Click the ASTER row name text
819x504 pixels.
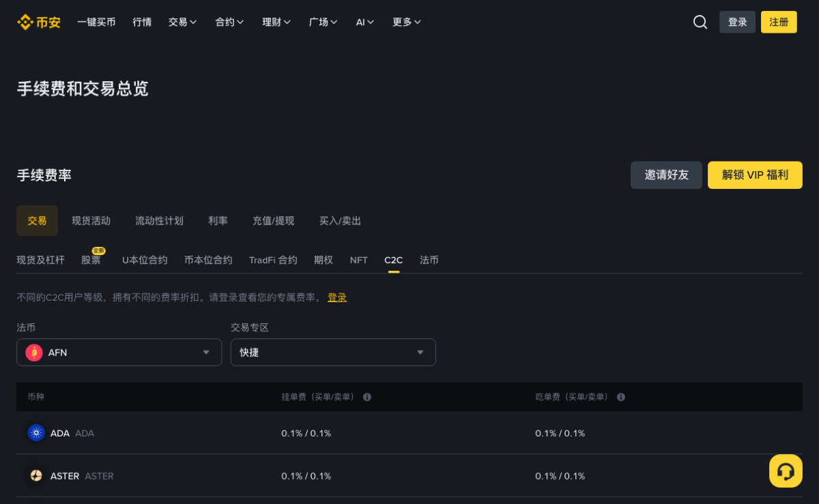65,476
